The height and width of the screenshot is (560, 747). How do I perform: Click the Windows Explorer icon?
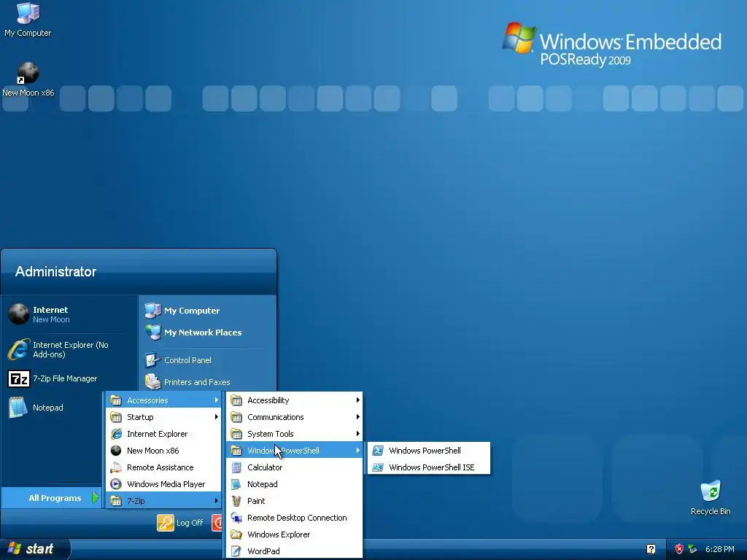236,534
